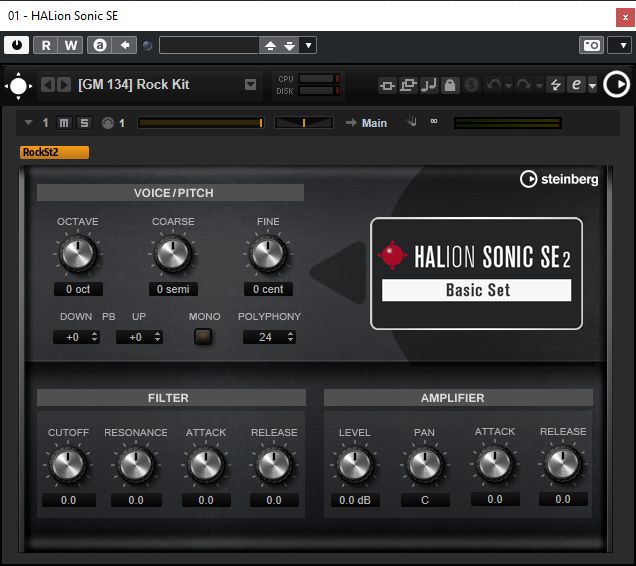Click the '0 semi' value field
Screen dimensions: 636x566
click(x=173, y=289)
